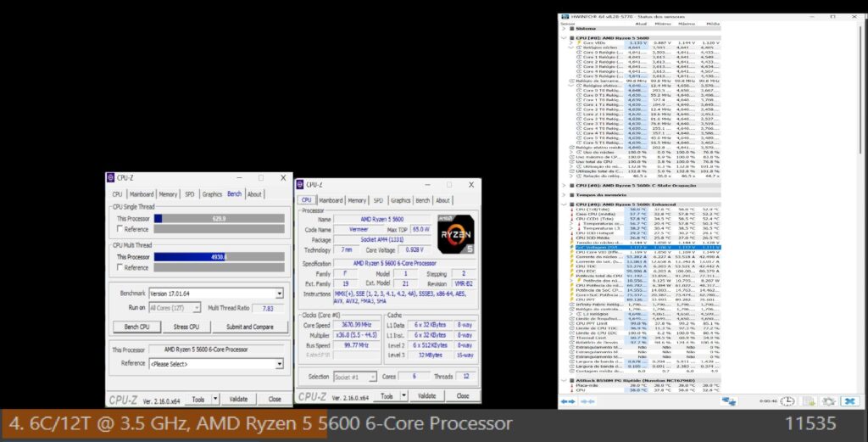Click the single thread This Processor score bar
Viewport: 868px width, 442px height.
tap(220, 219)
